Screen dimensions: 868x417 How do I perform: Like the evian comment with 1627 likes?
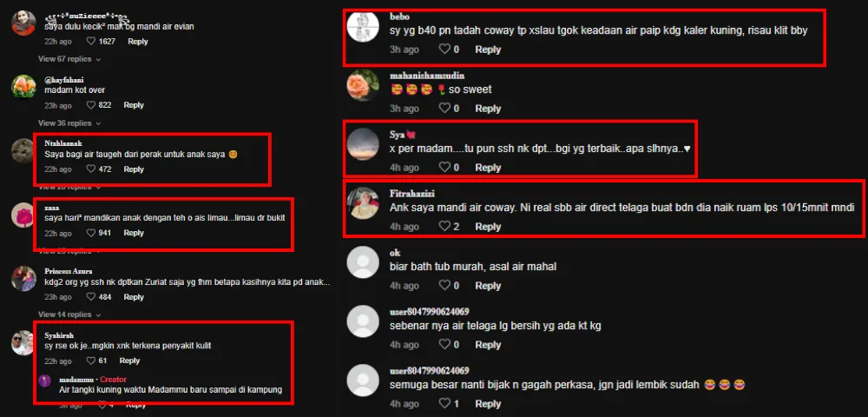(x=91, y=42)
